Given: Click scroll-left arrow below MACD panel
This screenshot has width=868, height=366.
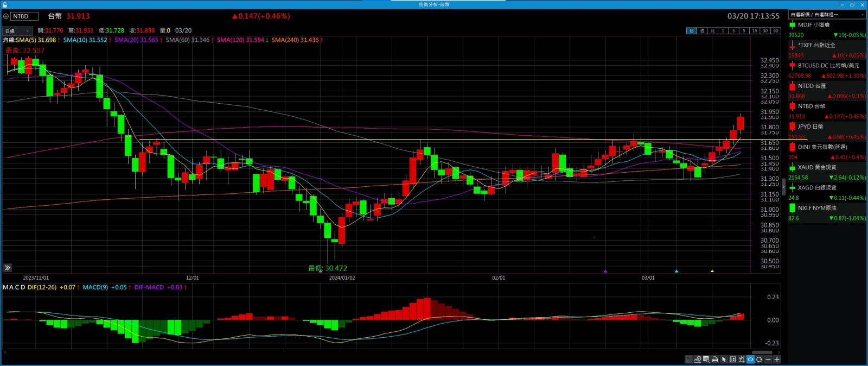Looking at the screenshot, I should (x=5, y=352).
